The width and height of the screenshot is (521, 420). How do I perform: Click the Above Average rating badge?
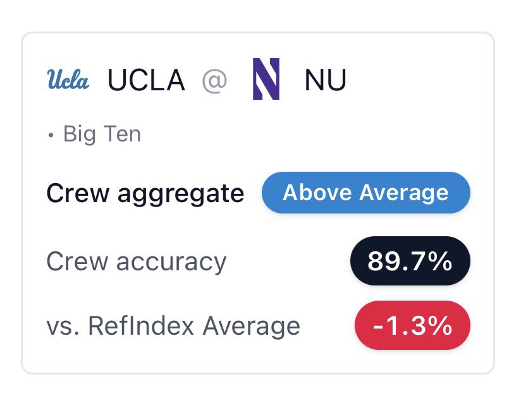(366, 193)
